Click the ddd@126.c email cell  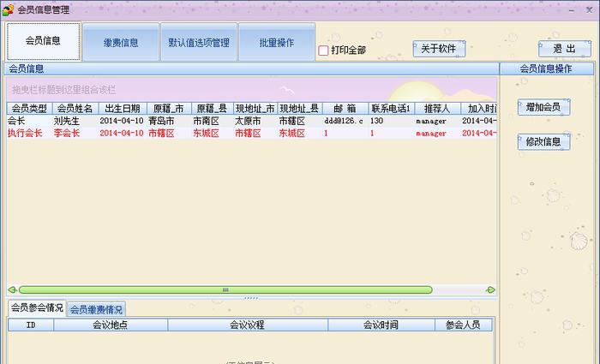(344, 121)
